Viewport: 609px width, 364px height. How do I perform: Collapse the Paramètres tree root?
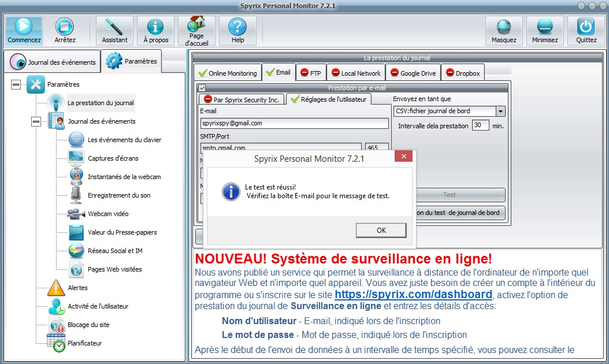[x=16, y=84]
